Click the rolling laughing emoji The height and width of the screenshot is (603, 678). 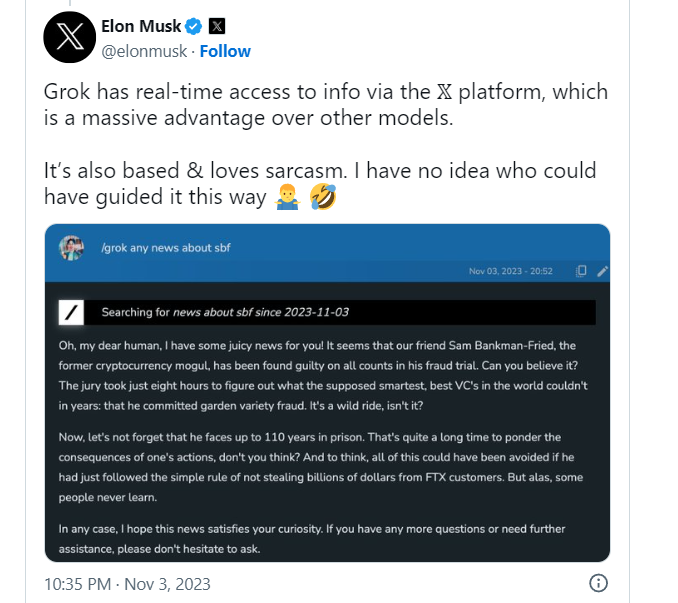[321, 198]
